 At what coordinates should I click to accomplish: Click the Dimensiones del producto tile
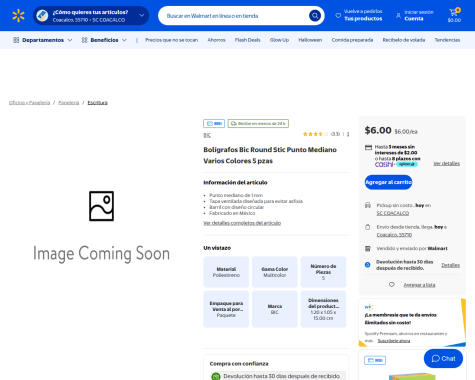(323, 309)
